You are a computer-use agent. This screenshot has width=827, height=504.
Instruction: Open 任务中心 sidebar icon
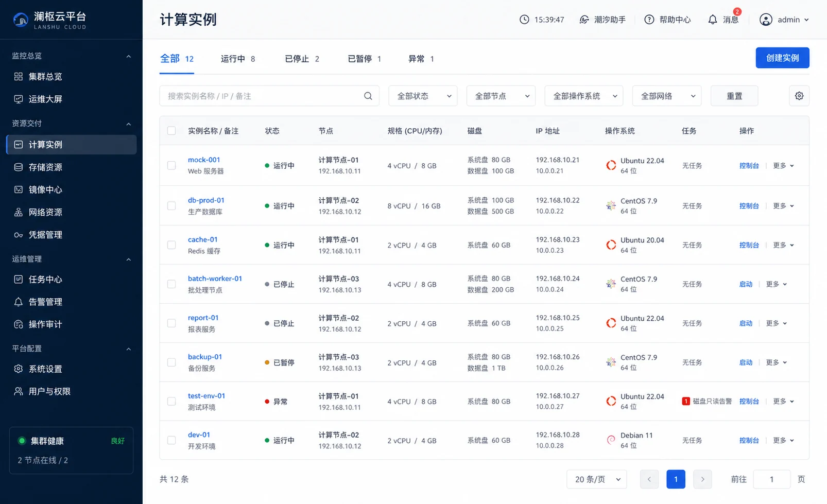point(19,279)
